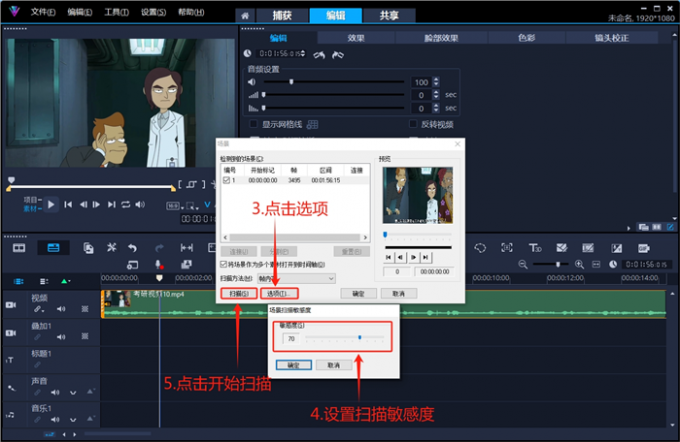680x442 pixels.
Task: Step to next frame in main player
Action: pos(96,204)
